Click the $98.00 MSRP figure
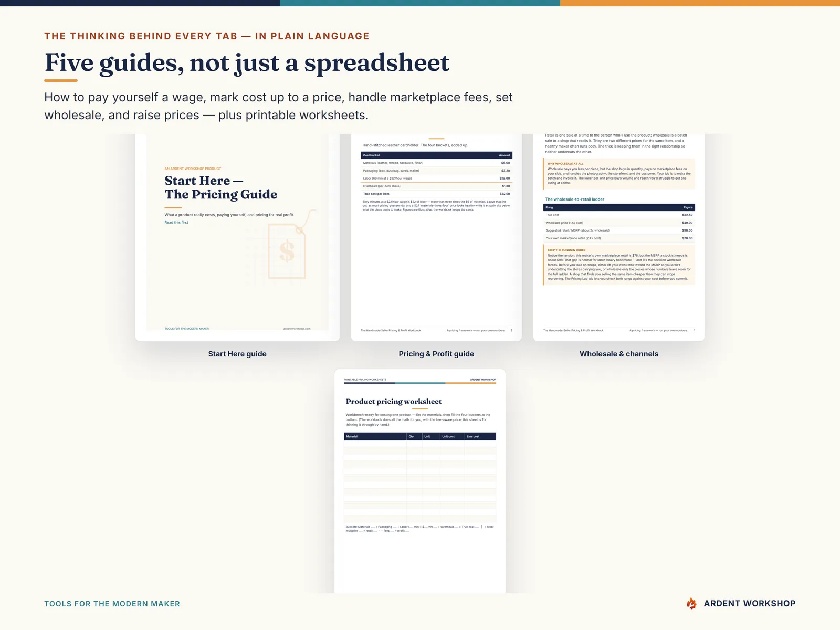Viewport: 840px width, 630px height. click(687, 230)
